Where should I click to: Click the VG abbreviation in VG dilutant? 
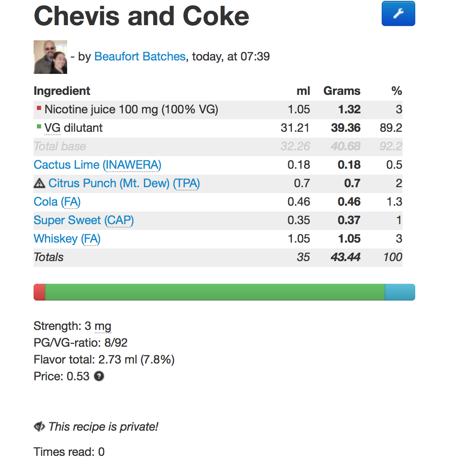[x=52, y=128]
